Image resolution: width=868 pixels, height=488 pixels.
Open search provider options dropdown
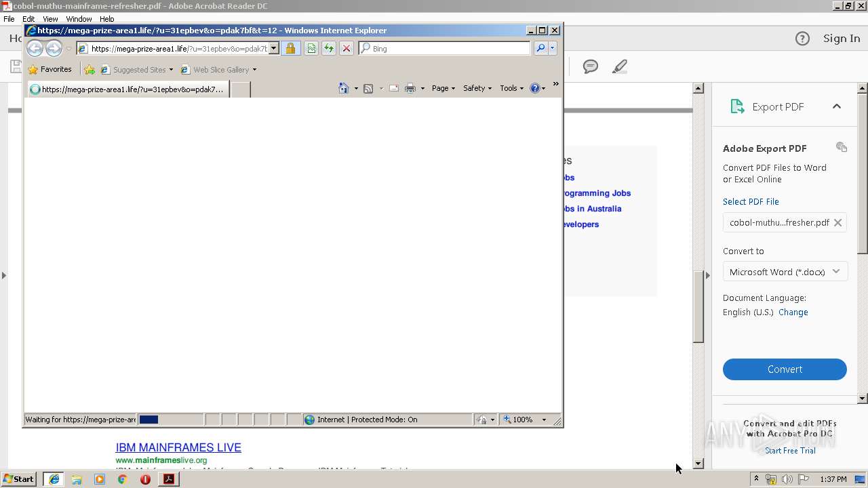pyautogui.click(x=553, y=49)
